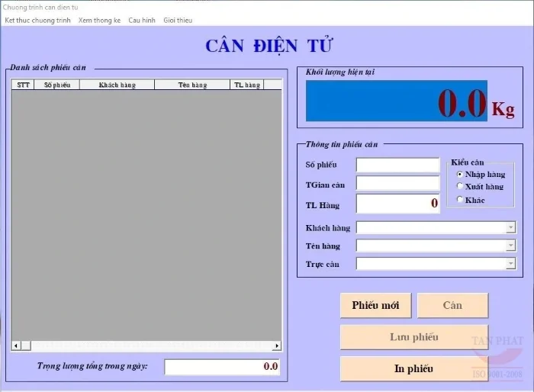
Task: Click the Số phiếu input field
Action: tap(397, 165)
